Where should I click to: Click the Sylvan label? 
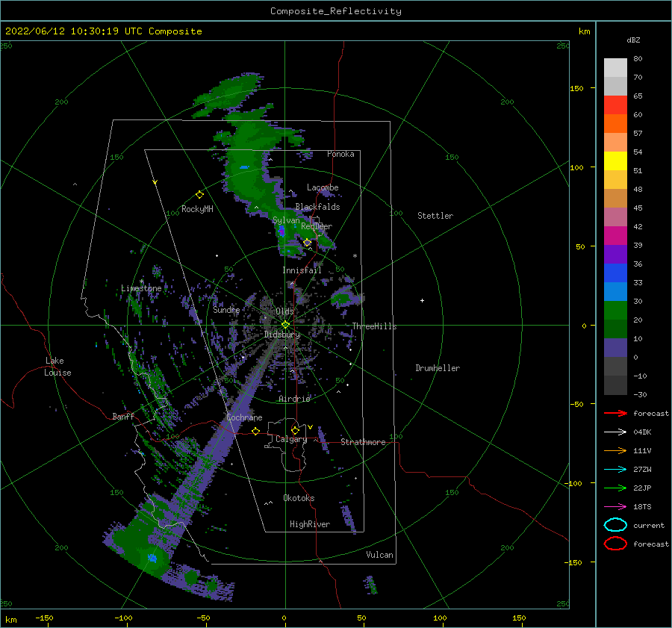(x=286, y=220)
